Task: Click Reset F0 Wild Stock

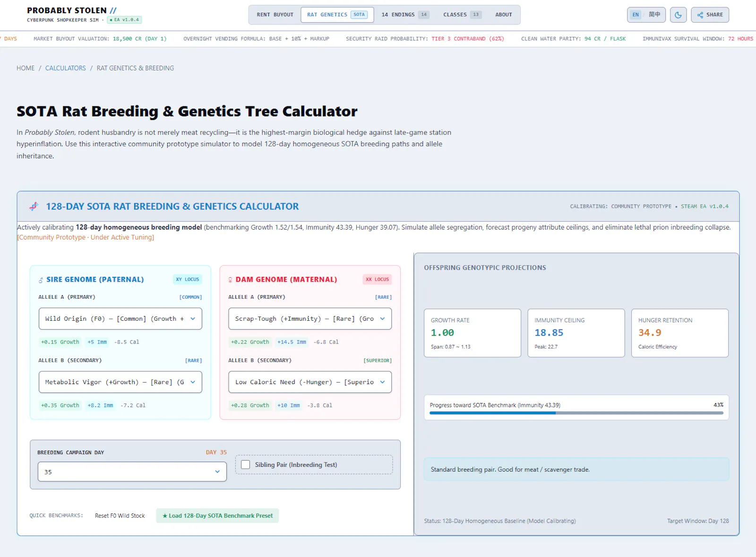Action: pos(120,515)
